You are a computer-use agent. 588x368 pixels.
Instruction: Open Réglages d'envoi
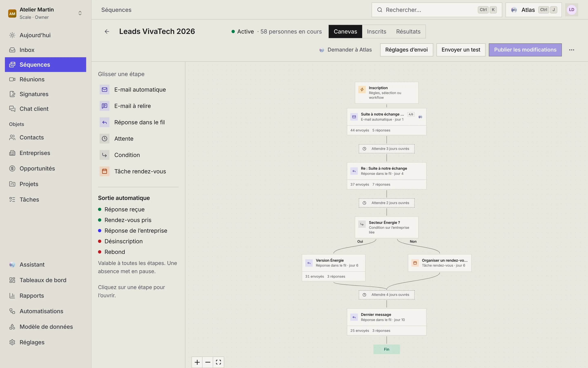click(x=406, y=50)
